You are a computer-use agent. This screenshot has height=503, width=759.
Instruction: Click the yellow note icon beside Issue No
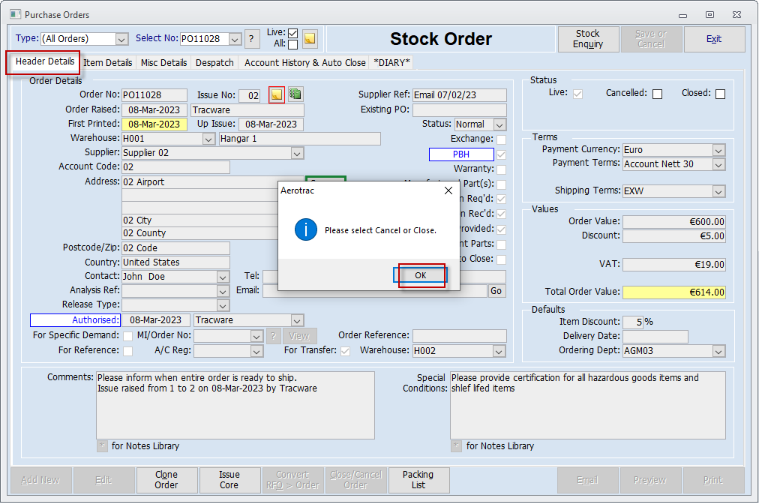[276, 95]
